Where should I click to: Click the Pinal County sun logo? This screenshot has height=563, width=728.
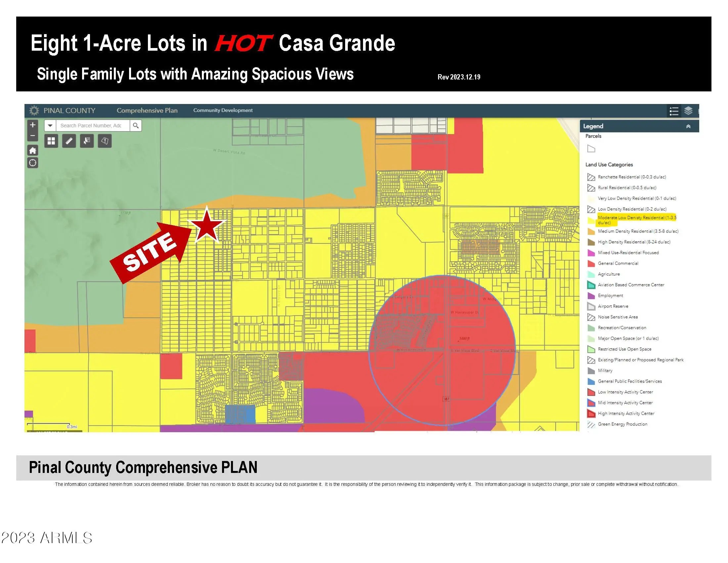(x=34, y=110)
